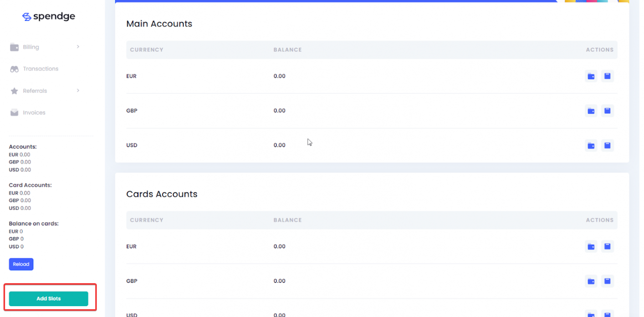Click the wallet icon in Main Accounts EUR row
Image resolution: width=644 pixels, height=317 pixels.
[x=591, y=76]
